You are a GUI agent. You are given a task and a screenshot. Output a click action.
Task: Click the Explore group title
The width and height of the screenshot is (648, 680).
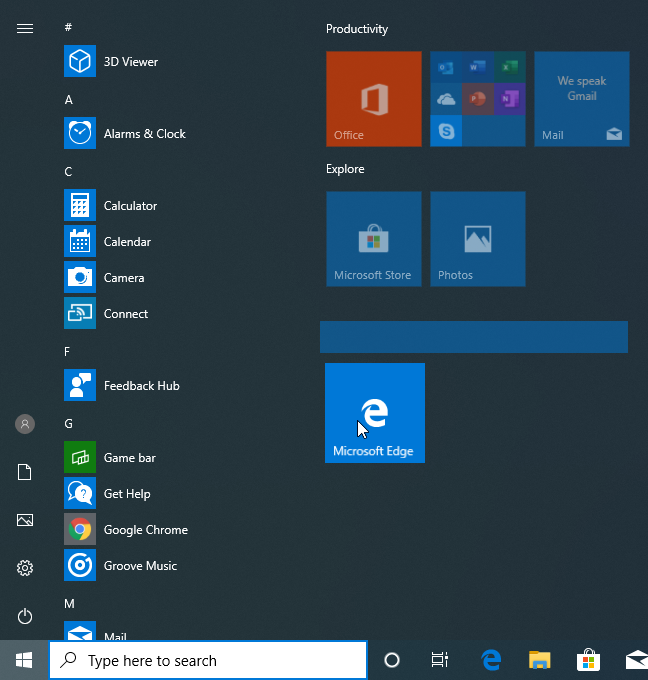tap(345, 169)
